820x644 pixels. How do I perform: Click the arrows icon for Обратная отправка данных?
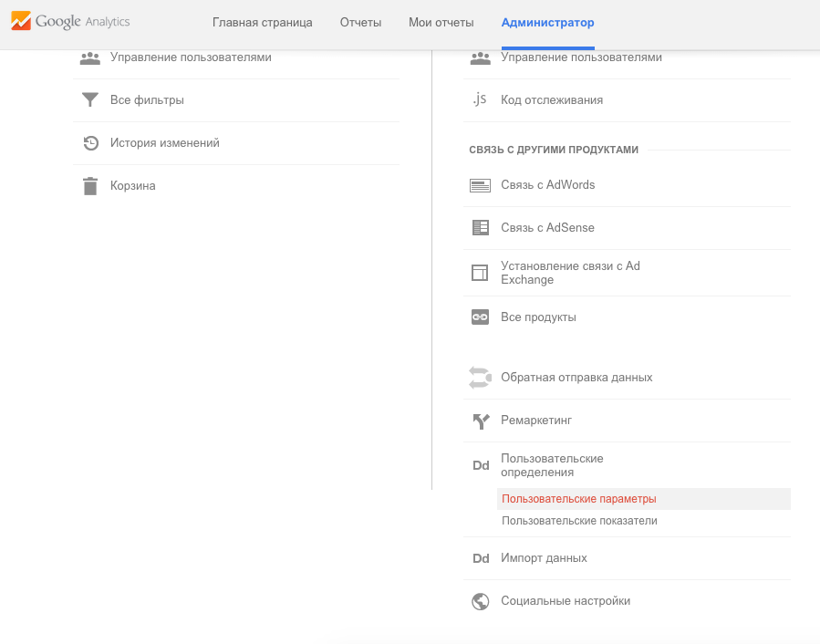[480, 378]
